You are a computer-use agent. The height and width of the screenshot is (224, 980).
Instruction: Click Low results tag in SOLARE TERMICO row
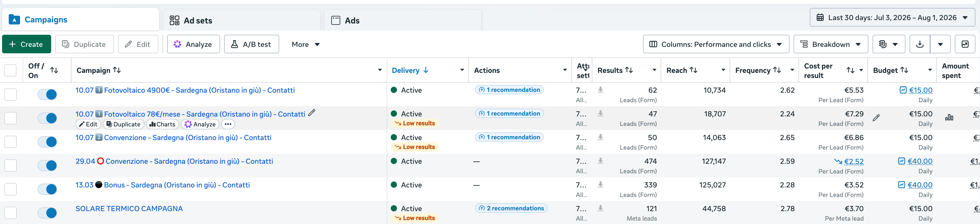[x=415, y=218]
